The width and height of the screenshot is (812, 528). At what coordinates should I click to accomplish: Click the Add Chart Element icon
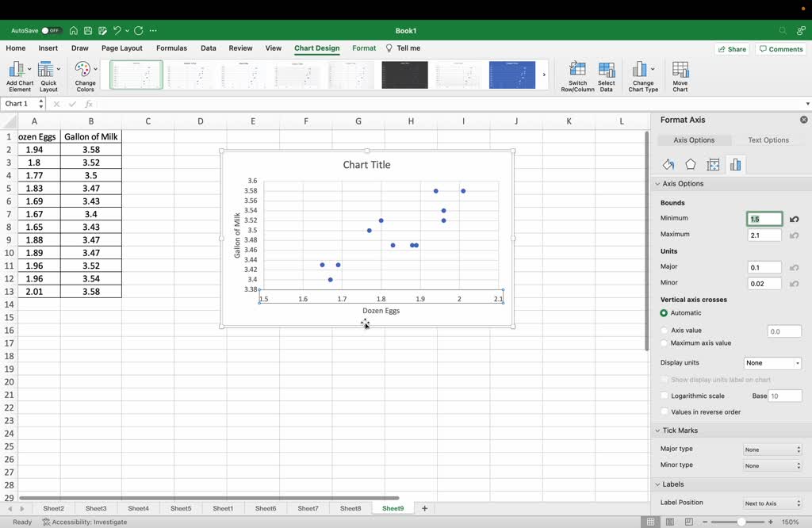coord(17,71)
